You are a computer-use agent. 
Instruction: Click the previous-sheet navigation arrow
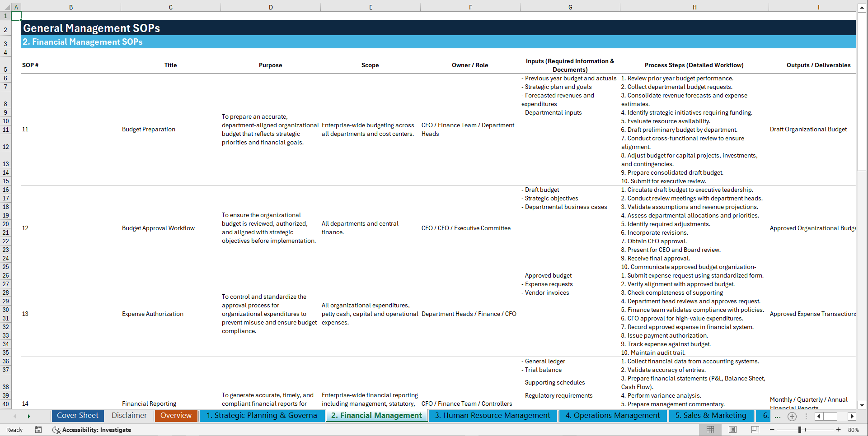[x=14, y=416]
